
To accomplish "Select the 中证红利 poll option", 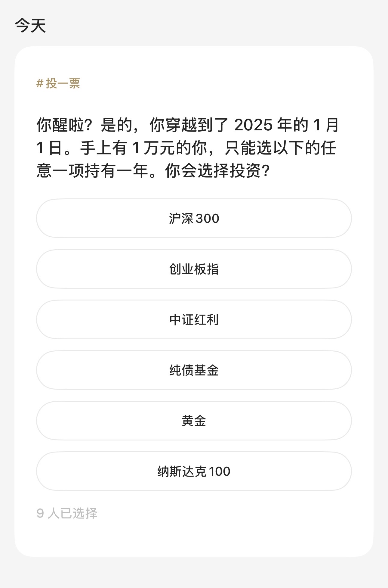I will point(194,319).
